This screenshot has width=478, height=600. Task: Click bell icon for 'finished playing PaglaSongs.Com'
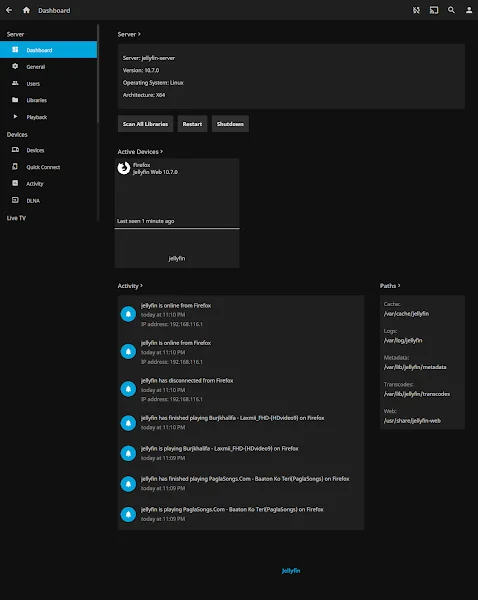click(x=128, y=484)
